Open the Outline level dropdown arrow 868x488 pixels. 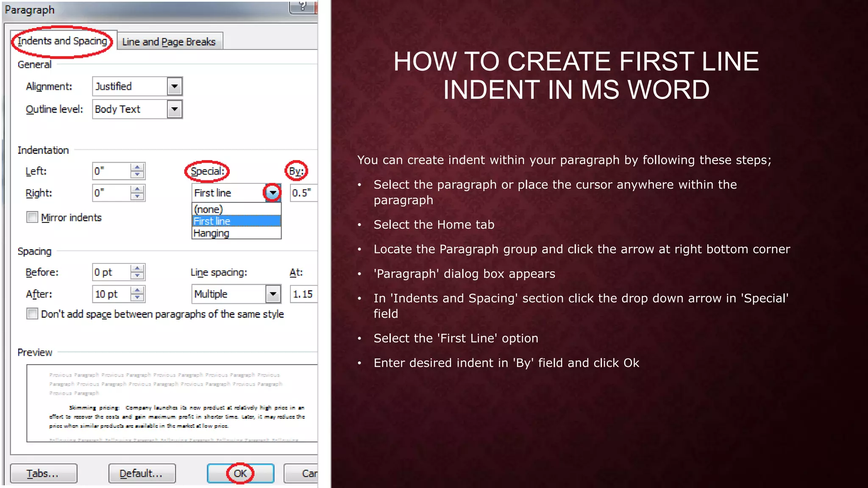coord(175,109)
